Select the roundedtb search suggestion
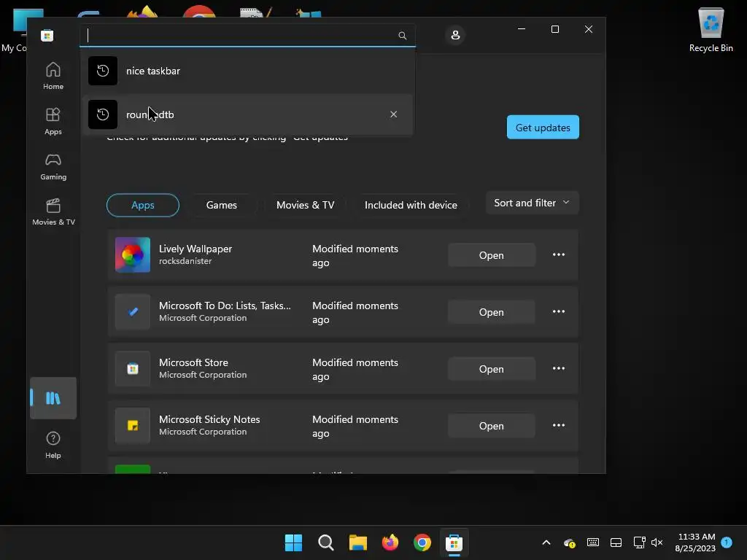Image resolution: width=747 pixels, height=560 pixels. pyautogui.click(x=247, y=114)
